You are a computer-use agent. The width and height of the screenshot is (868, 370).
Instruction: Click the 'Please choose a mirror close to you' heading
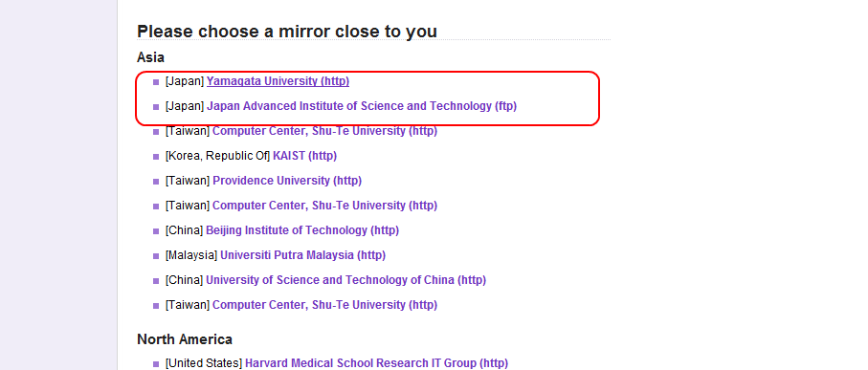[287, 31]
